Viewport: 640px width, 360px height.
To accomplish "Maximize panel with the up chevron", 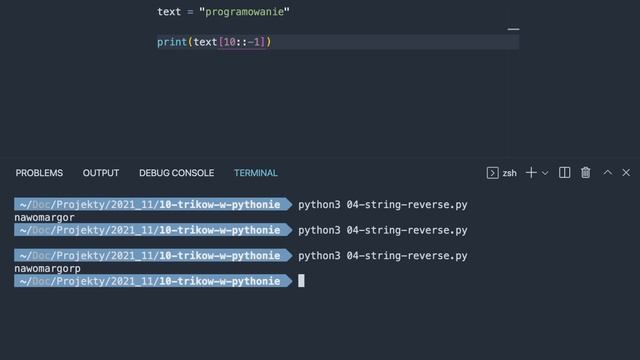I will click(x=608, y=173).
